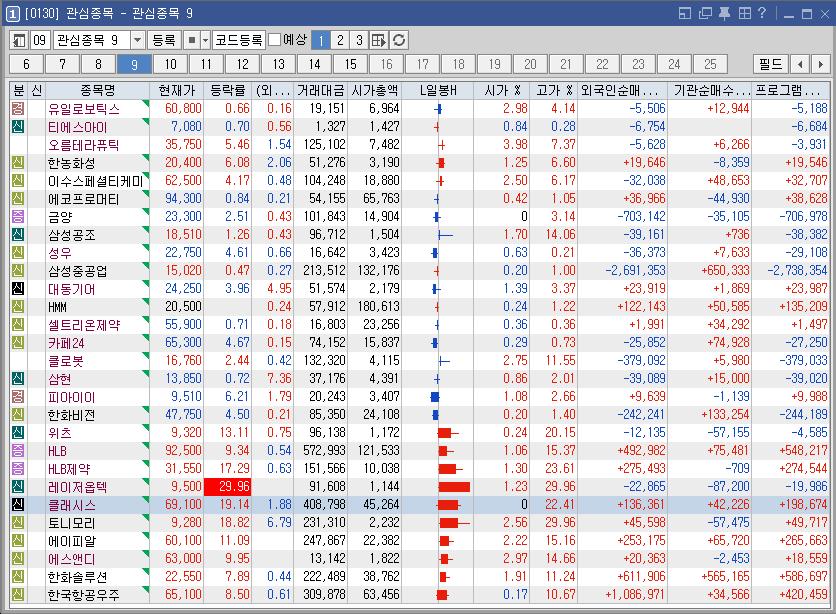Switch to watchlist tab 15

point(351,64)
